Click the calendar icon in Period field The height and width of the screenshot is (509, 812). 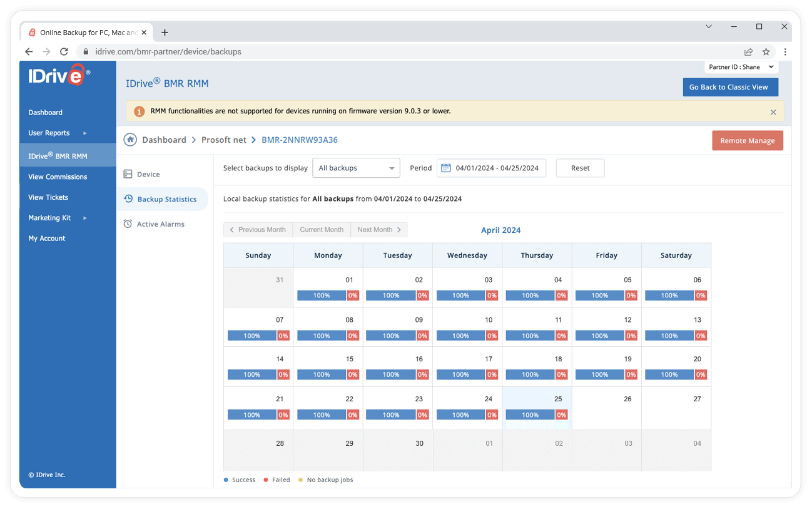[446, 168]
